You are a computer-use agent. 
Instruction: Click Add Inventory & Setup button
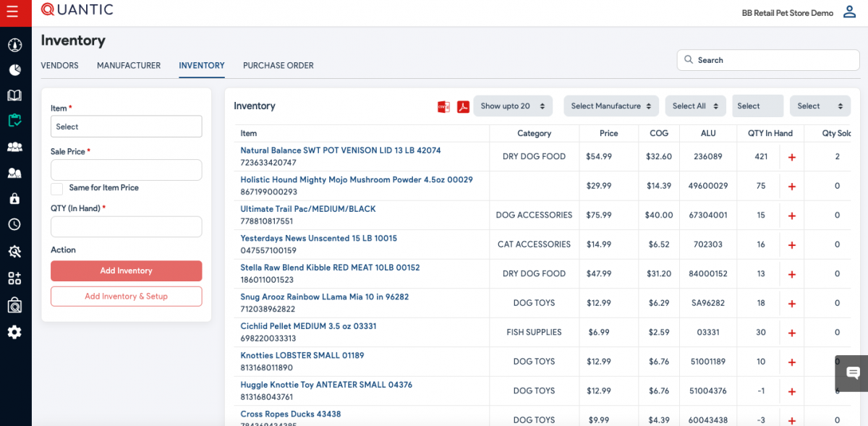[126, 296]
